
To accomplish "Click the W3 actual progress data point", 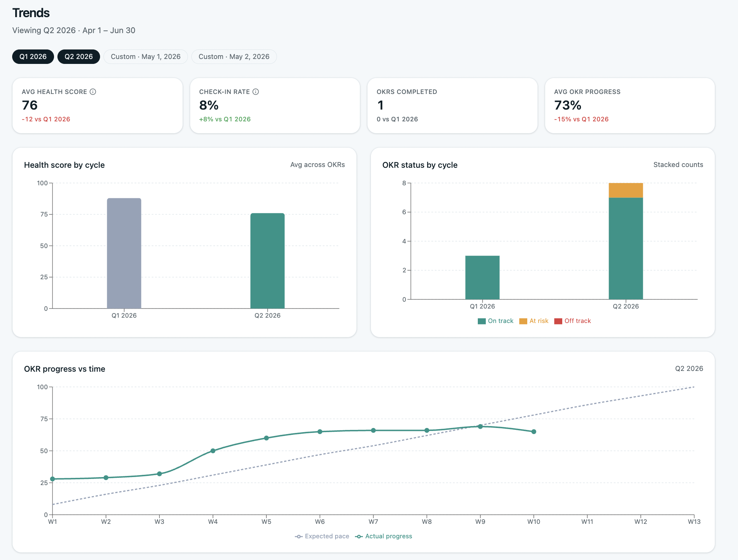I will click(159, 474).
